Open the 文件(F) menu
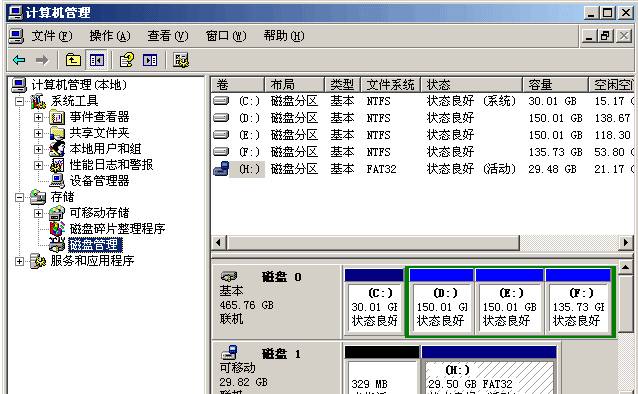The width and height of the screenshot is (638, 394). [52, 36]
